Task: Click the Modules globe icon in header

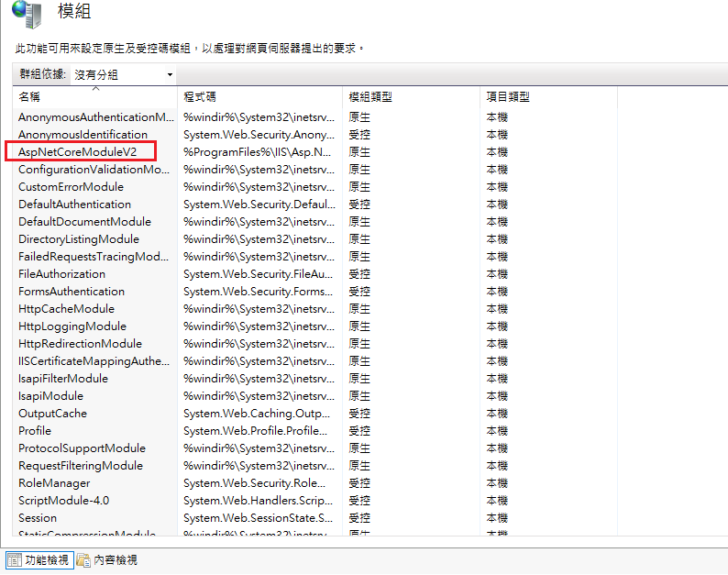Action: tap(28, 14)
